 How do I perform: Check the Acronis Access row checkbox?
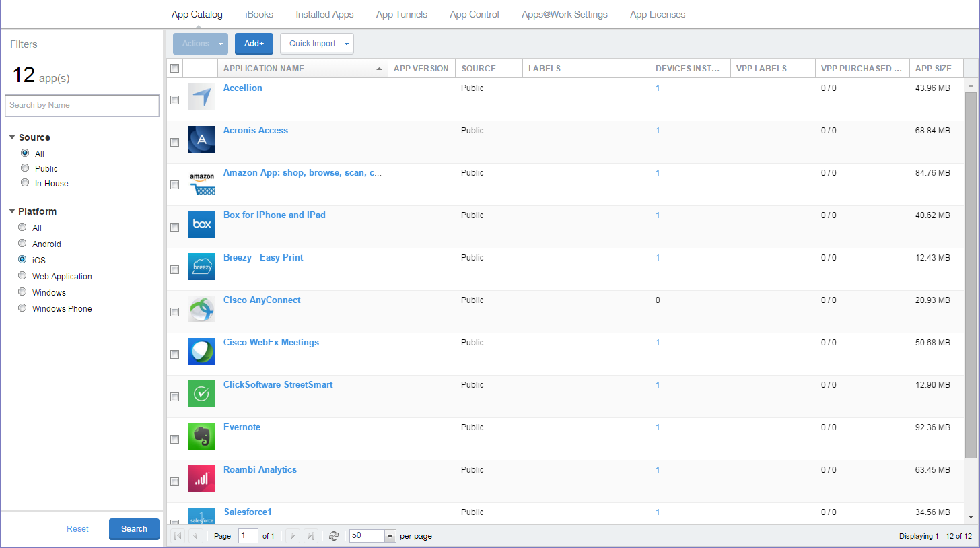175,142
